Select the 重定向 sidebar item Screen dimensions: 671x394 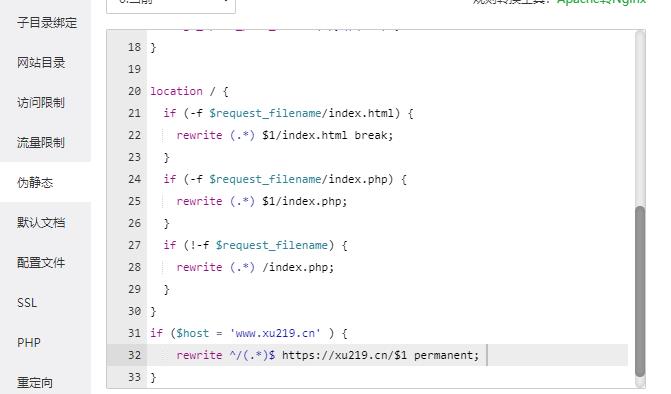click(x=35, y=382)
